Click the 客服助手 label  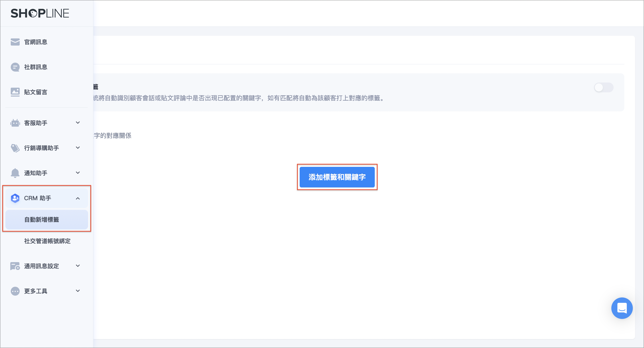(36, 123)
